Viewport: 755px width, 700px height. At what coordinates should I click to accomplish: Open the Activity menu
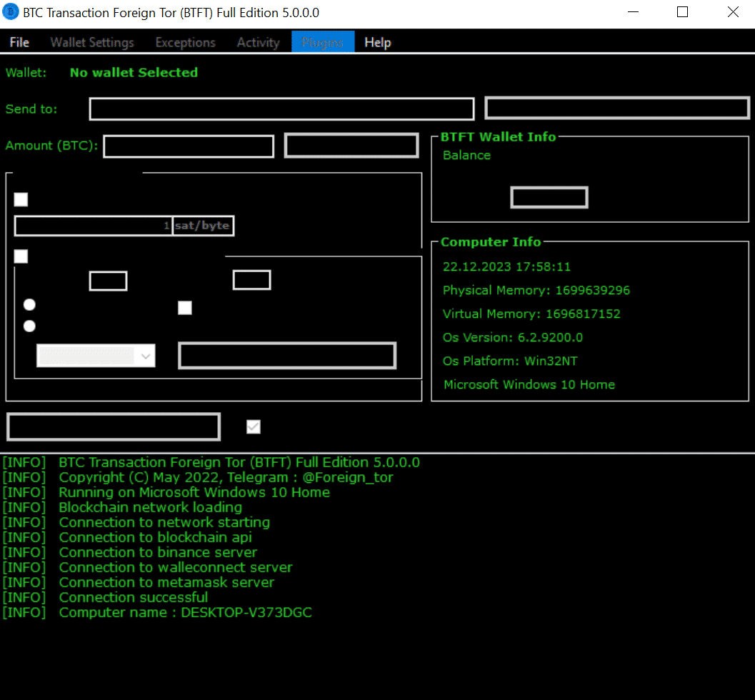click(x=258, y=42)
